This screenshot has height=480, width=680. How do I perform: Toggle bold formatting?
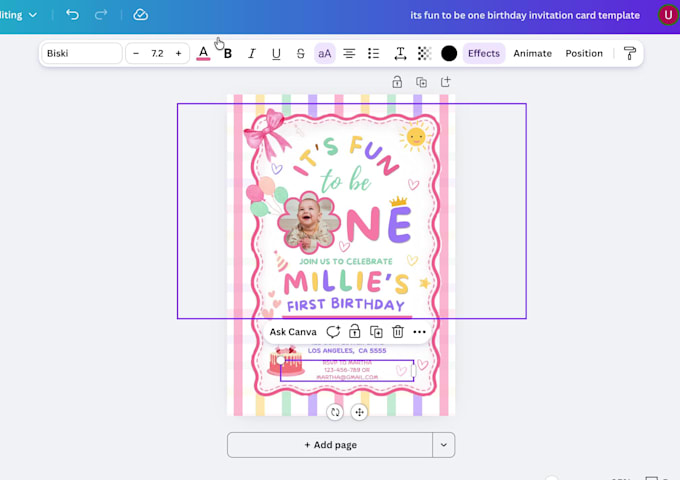[228, 53]
